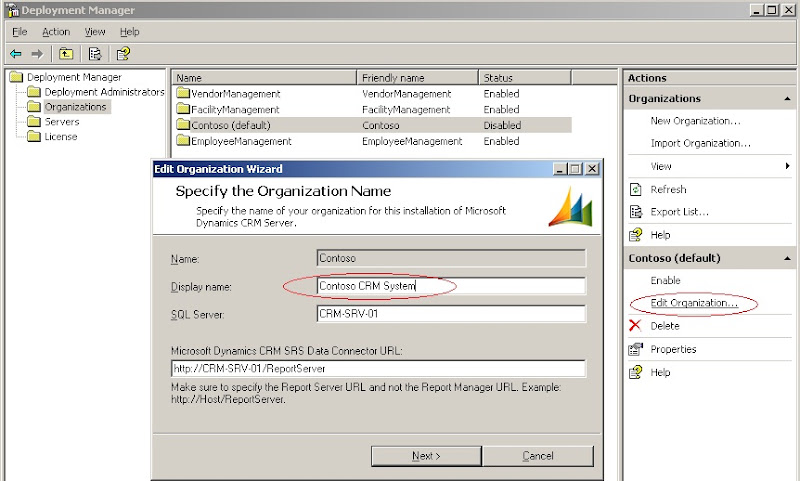Click the Export List toolbar icon
The height and width of the screenshot is (481, 800).
[x=94, y=54]
